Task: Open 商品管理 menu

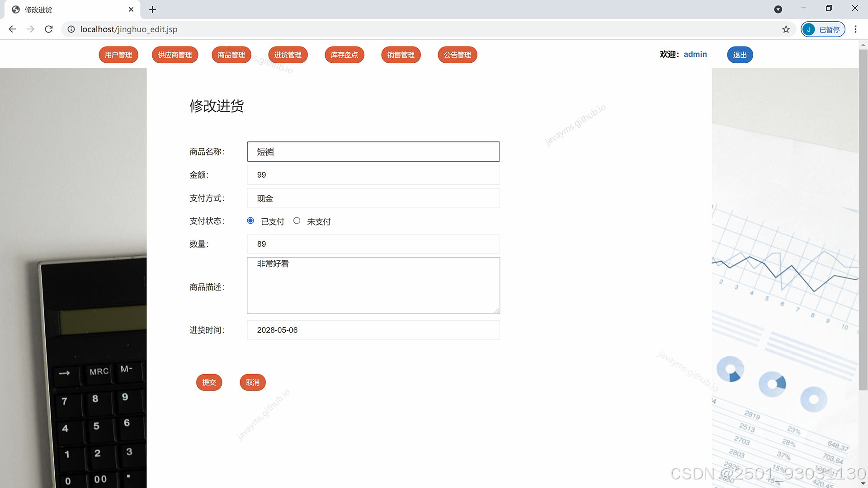Action: click(x=231, y=55)
